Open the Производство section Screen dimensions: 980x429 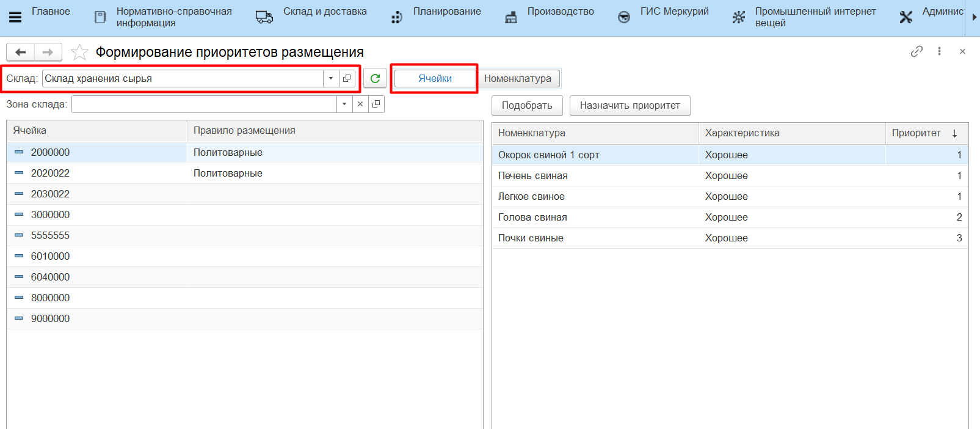(560, 12)
